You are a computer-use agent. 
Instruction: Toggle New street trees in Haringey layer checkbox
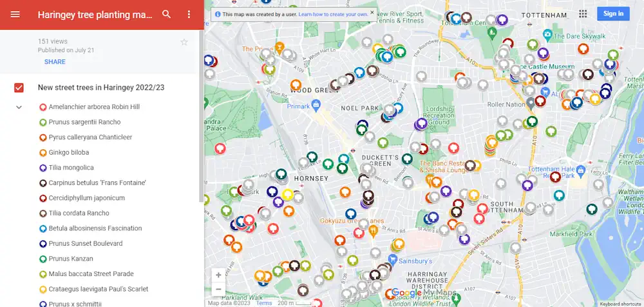19,88
